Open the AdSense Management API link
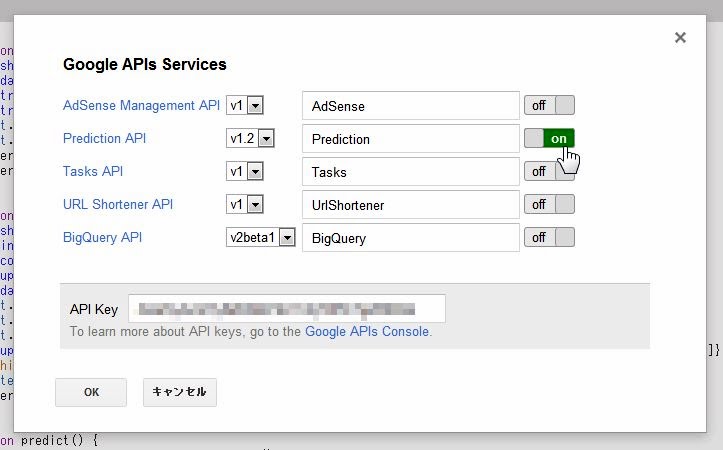The height and width of the screenshot is (450, 723). (141, 105)
